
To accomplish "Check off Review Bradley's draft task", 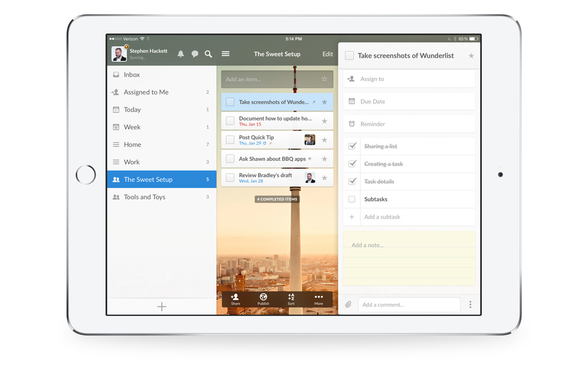I will pos(230,177).
